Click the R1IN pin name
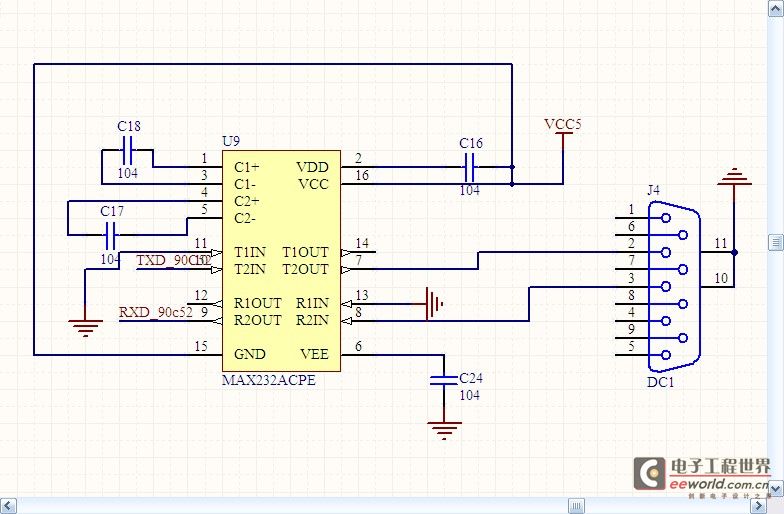This screenshot has height=514, width=784. tap(312, 304)
